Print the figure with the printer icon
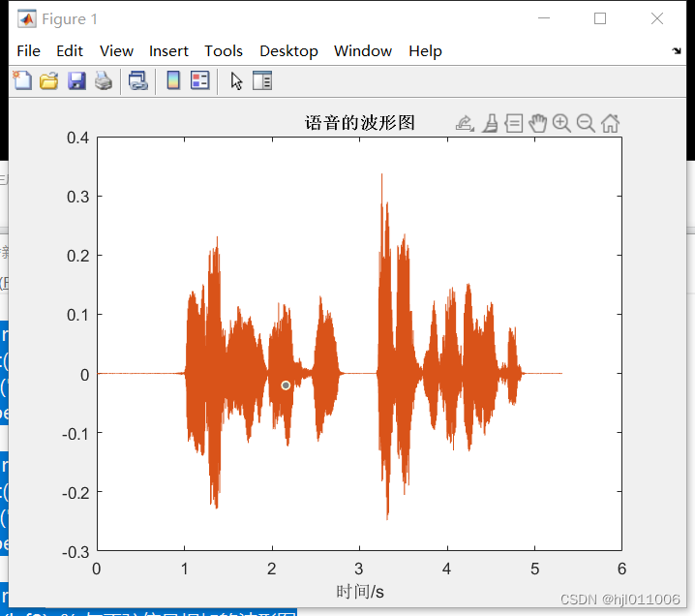The width and height of the screenshot is (695, 616). click(x=103, y=81)
